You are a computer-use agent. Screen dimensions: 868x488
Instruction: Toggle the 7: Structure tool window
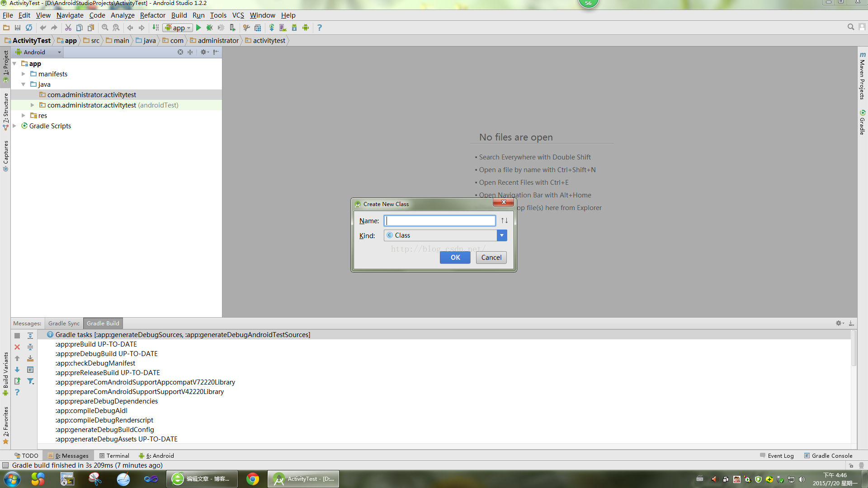(x=5, y=112)
